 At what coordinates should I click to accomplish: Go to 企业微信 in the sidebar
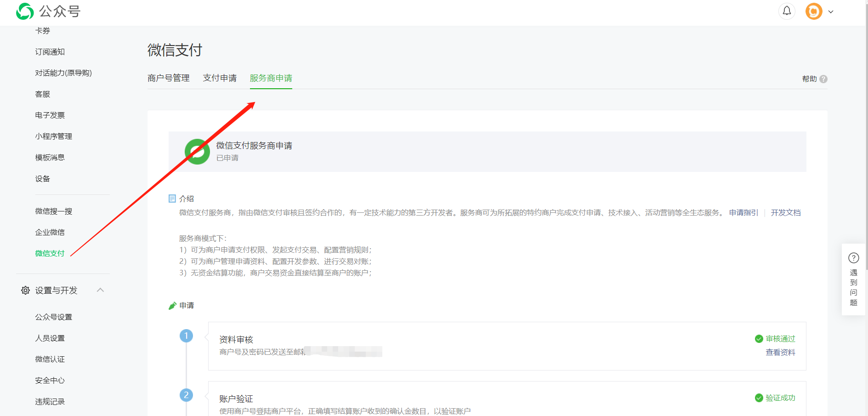[x=50, y=233]
